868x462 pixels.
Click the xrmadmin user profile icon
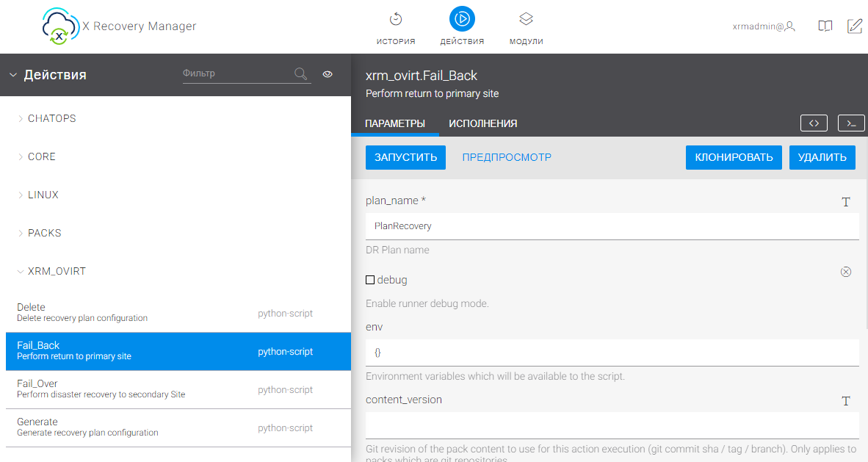coord(790,26)
